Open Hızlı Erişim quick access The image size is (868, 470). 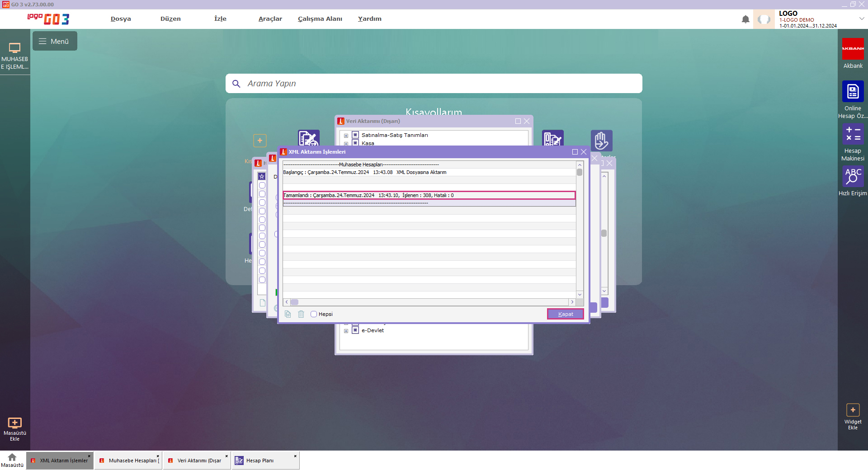pos(853,176)
